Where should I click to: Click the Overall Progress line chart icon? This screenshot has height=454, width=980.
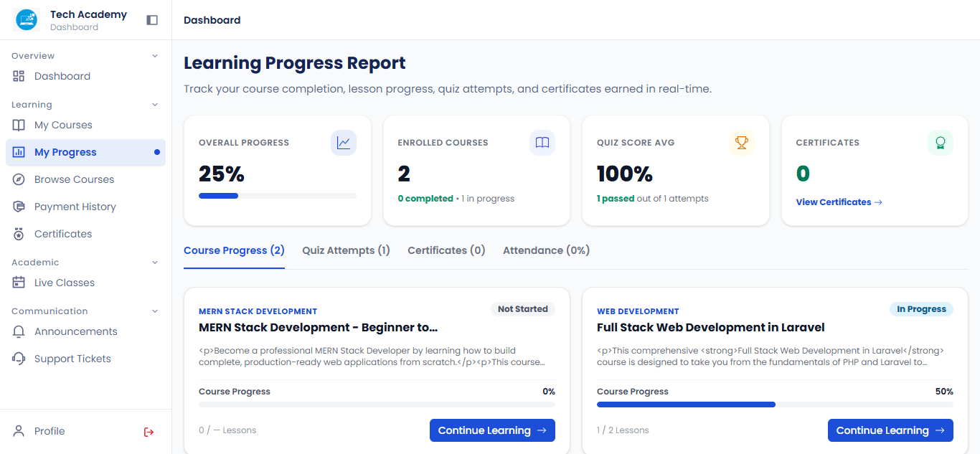pyautogui.click(x=344, y=143)
